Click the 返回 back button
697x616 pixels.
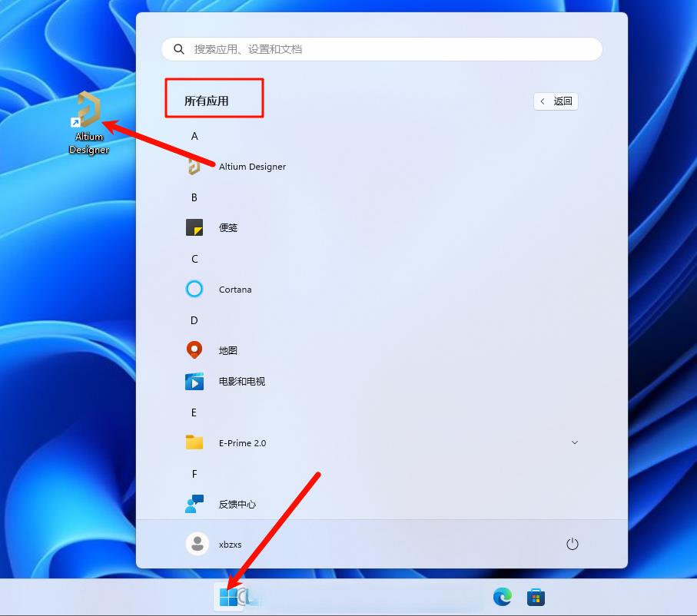pyautogui.click(x=556, y=101)
